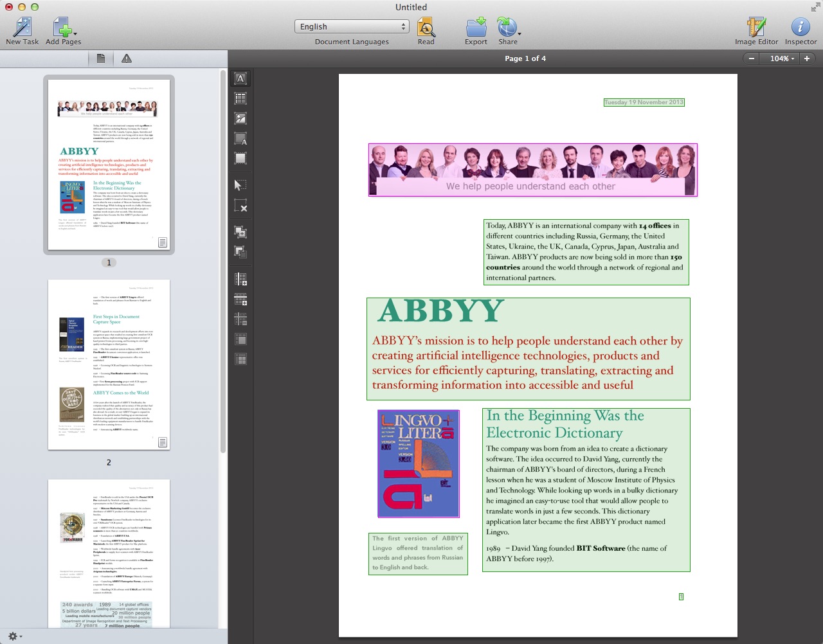The image size is (823, 644).
Task: Switch to the warnings tab in sidebar
Action: click(x=127, y=58)
